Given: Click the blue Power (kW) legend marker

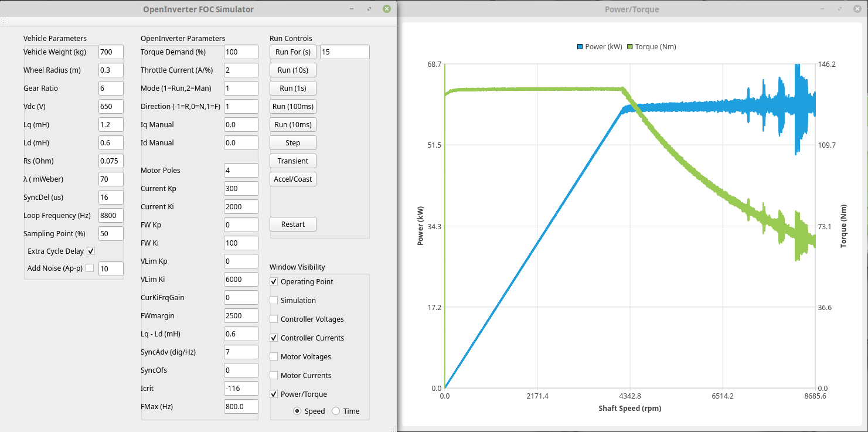Looking at the screenshot, I should (580, 47).
